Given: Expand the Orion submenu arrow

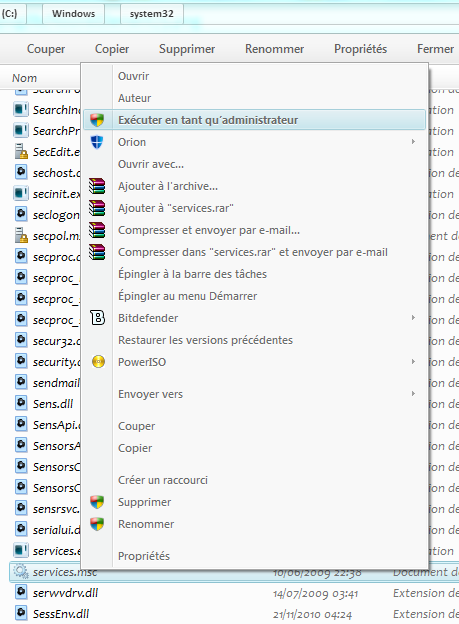Looking at the screenshot, I should (x=413, y=142).
